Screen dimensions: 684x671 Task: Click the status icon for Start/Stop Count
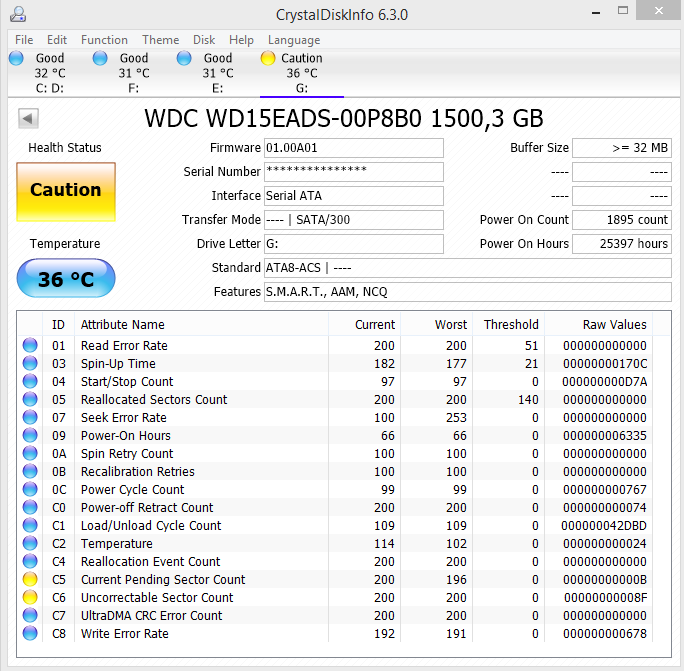pyautogui.click(x=30, y=381)
